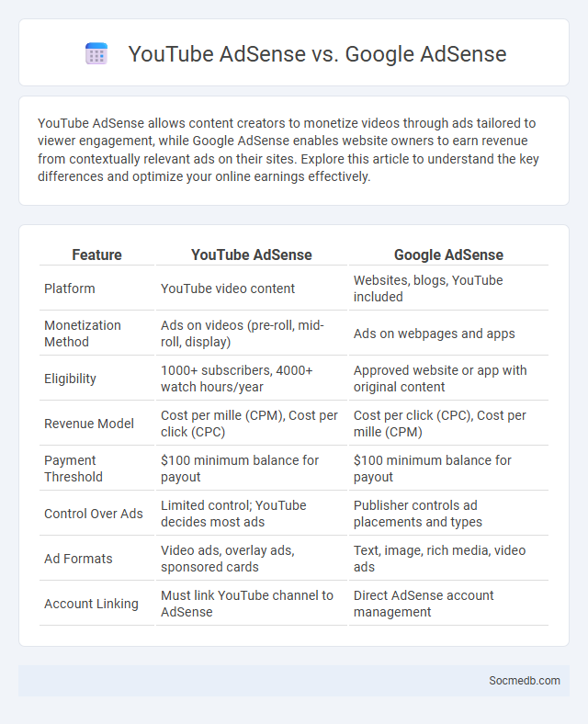Click the title 'YouTube AdSense vs. Google AdSense'
The width and height of the screenshot is (588, 724).
(x=317, y=54)
